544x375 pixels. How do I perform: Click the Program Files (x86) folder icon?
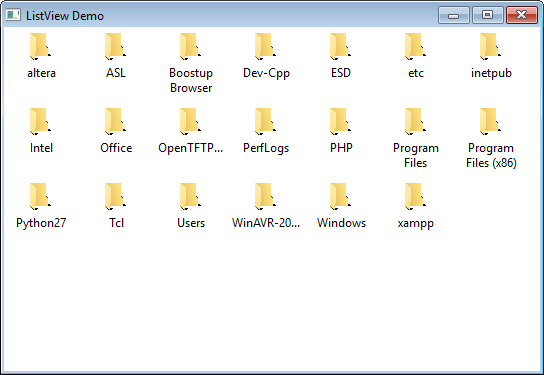(490, 121)
